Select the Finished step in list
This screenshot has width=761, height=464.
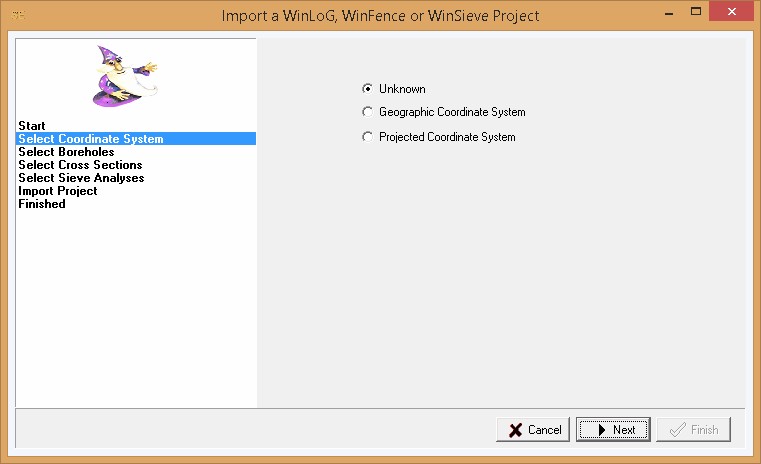click(42, 204)
